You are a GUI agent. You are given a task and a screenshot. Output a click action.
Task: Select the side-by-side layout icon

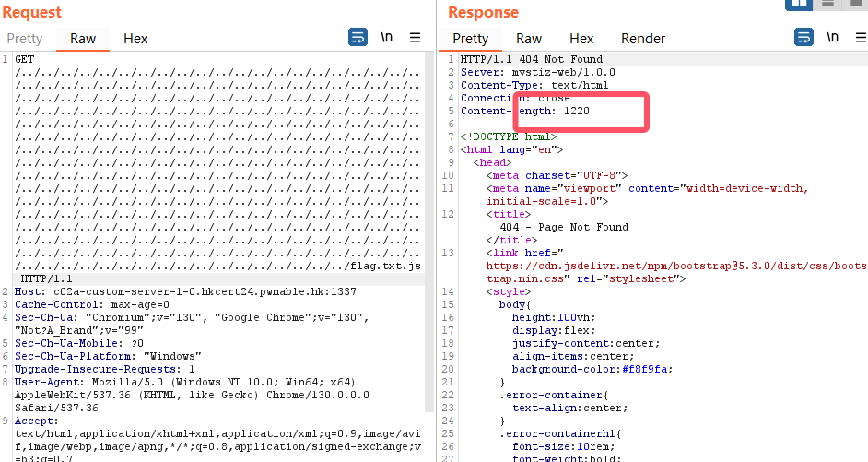798,4
